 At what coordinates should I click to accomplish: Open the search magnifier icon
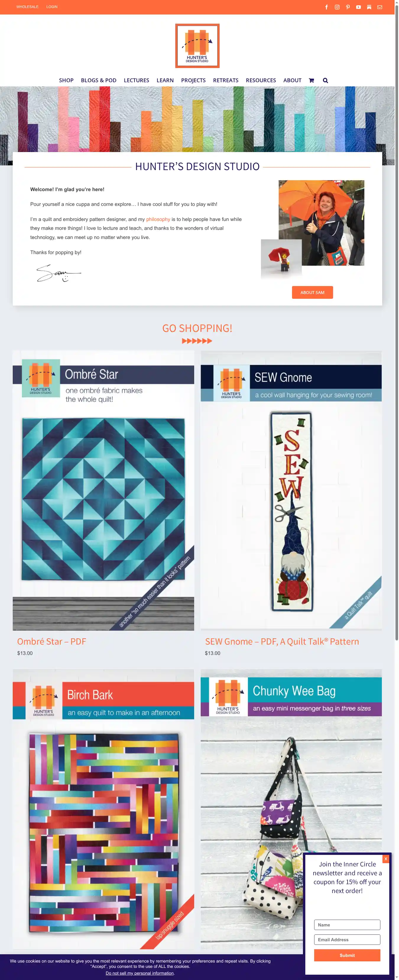click(x=325, y=80)
